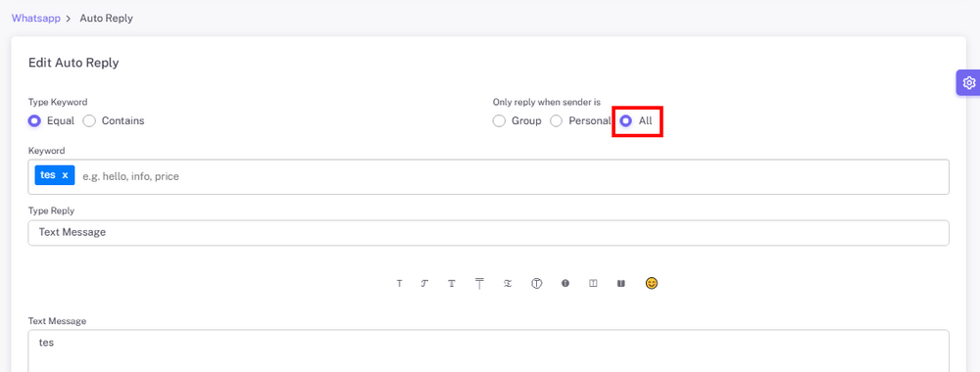
Task: Apply the italic script T style
Action: [x=424, y=283]
